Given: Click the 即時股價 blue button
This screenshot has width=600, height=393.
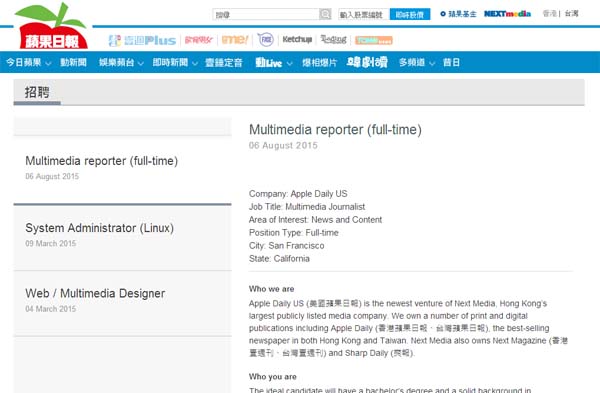Looking at the screenshot, I should (x=410, y=14).
